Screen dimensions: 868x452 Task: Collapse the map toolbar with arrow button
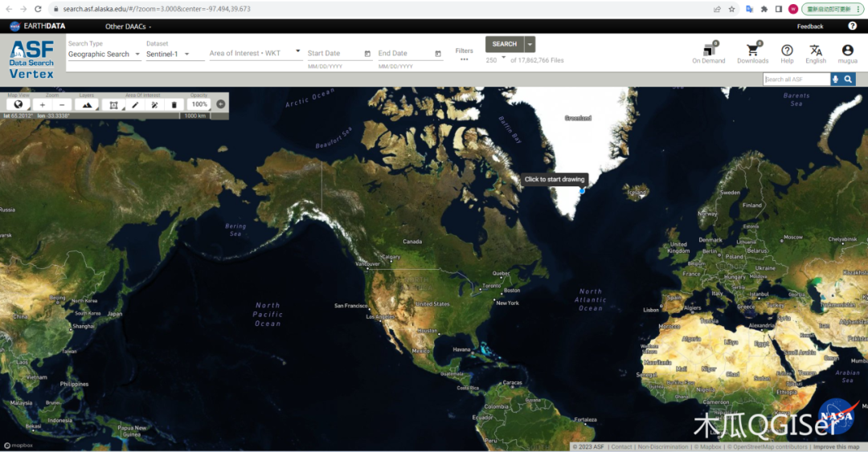coord(220,104)
